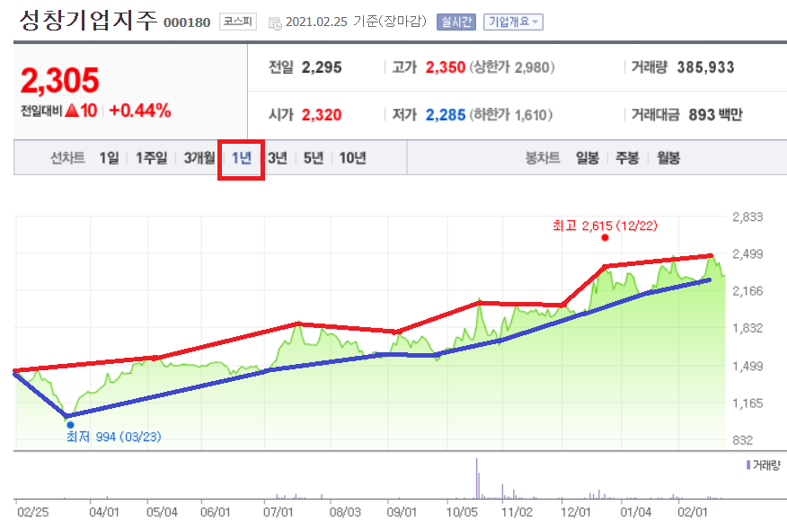Click the current price 2,305
This screenshot has height=532, width=787.
[x=59, y=81]
